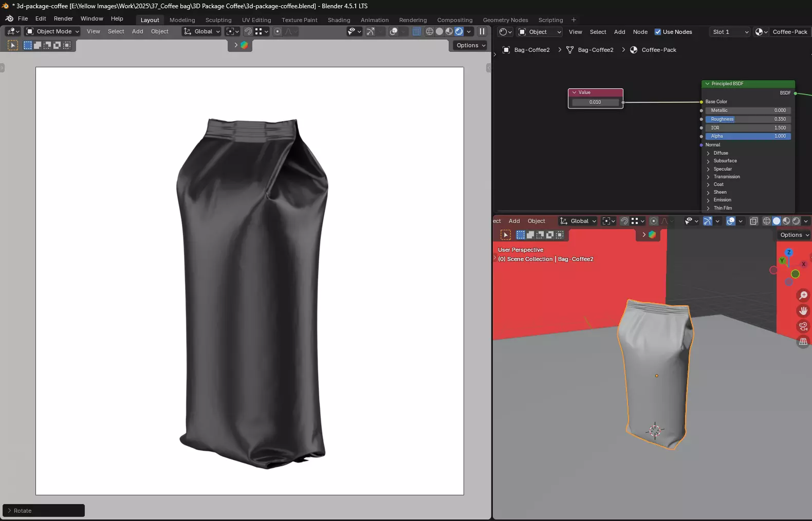This screenshot has width=812, height=521.
Task: Switch perspective/orthographic with the grid icon
Action: pyautogui.click(x=803, y=342)
